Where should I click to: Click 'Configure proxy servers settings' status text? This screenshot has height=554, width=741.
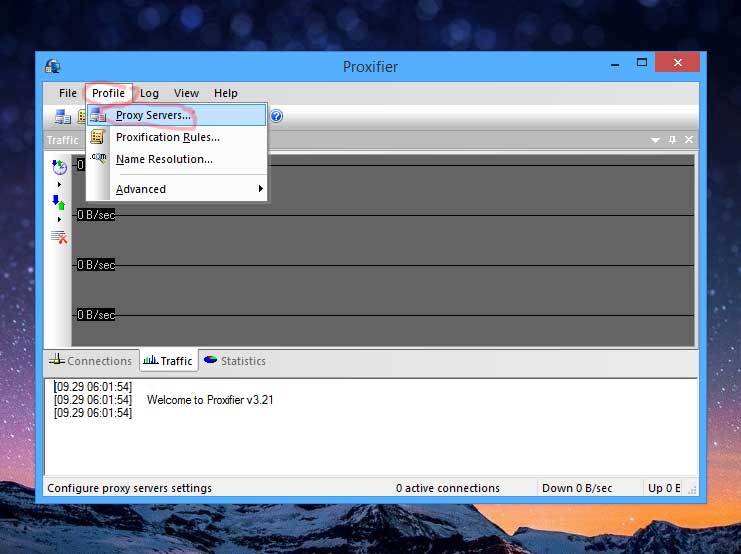pos(129,488)
